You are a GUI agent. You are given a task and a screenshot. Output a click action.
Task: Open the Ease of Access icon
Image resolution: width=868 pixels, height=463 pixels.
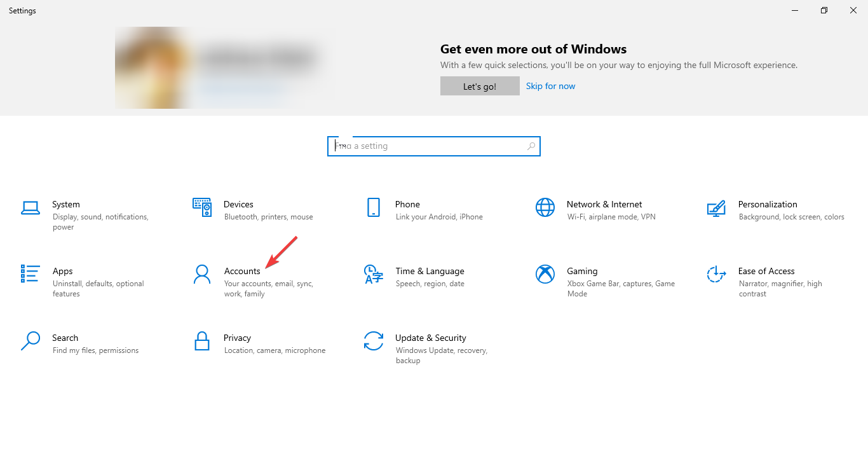coord(716,274)
